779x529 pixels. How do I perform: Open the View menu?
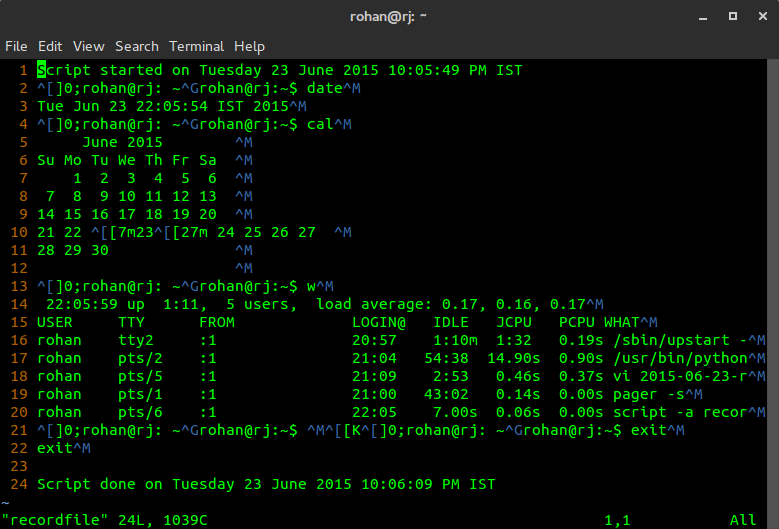tap(88, 46)
